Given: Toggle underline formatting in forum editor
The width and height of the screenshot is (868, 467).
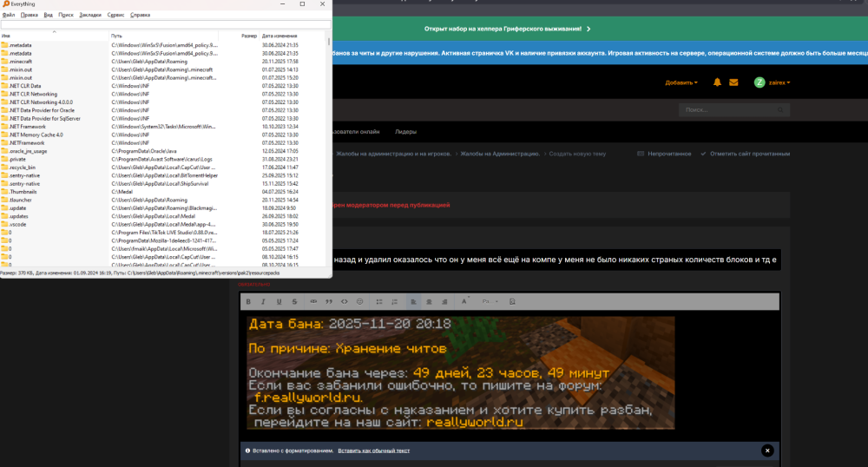Looking at the screenshot, I should click(x=279, y=301).
